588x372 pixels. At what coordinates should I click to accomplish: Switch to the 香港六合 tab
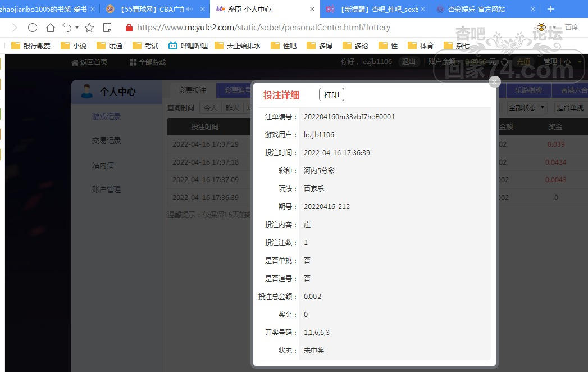point(571,90)
